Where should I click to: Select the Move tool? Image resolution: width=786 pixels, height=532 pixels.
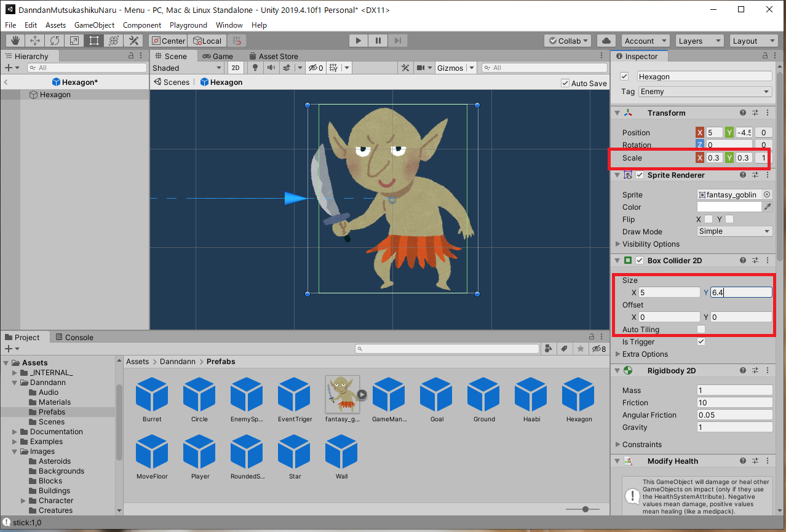35,41
